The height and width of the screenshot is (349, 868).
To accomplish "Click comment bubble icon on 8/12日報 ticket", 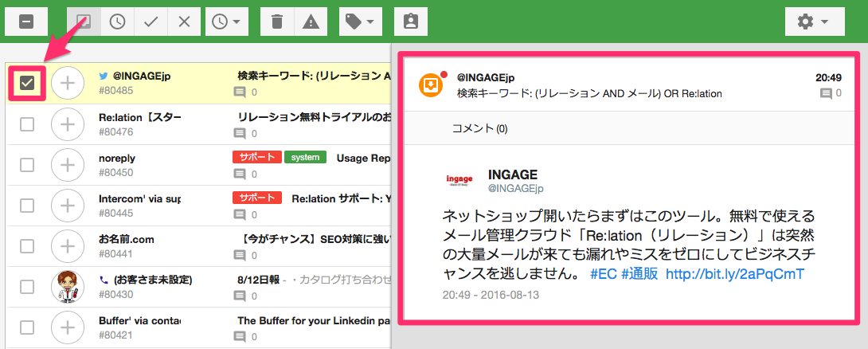I will (239, 296).
